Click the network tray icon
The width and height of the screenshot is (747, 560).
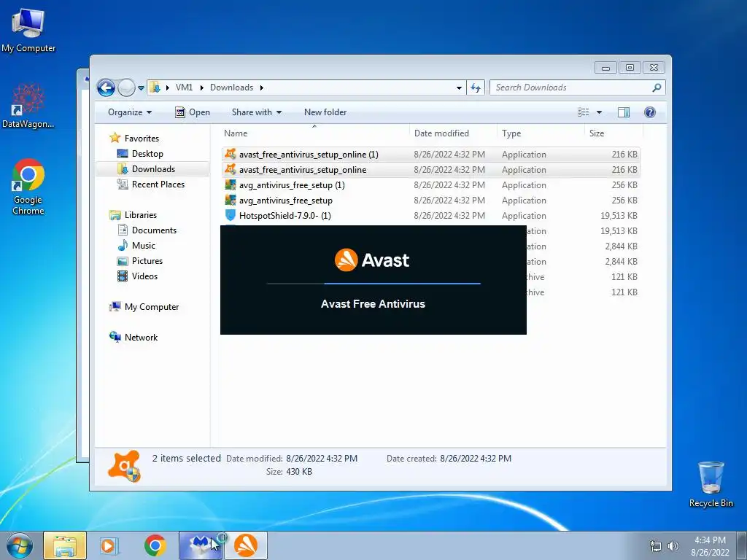(x=656, y=546)
